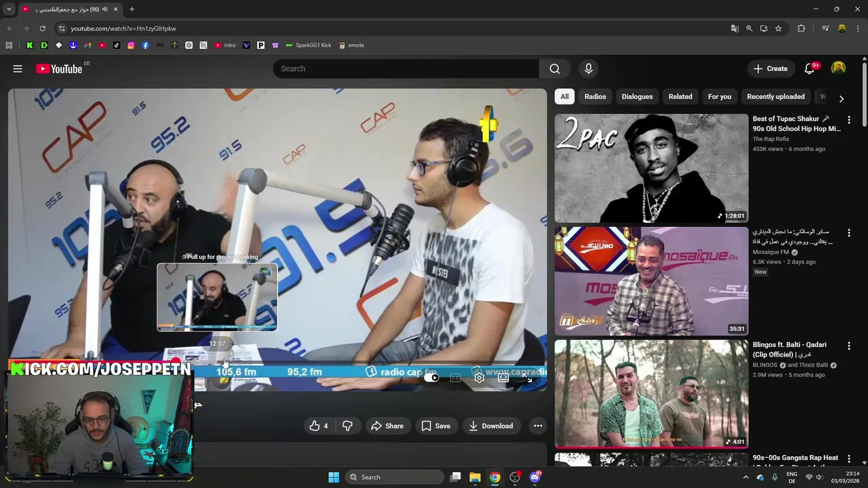
Task: Open the apps grid in bookmarks bar
Action: (x=9, y=45)
